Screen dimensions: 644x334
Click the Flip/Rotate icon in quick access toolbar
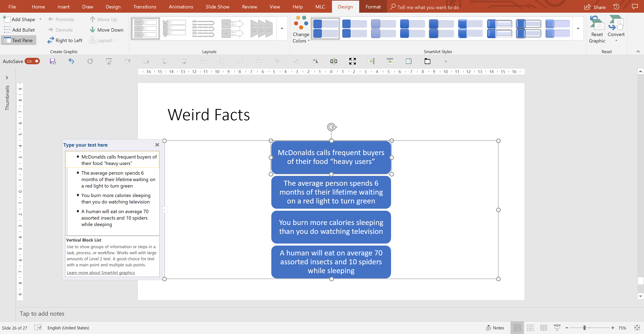315,61
